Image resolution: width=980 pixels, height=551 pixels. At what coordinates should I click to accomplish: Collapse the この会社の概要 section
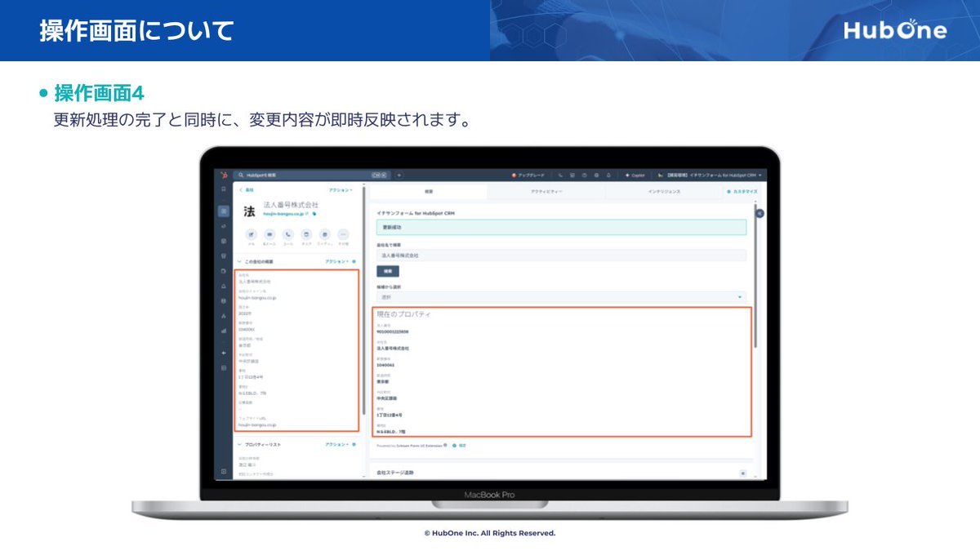(240, 261)
